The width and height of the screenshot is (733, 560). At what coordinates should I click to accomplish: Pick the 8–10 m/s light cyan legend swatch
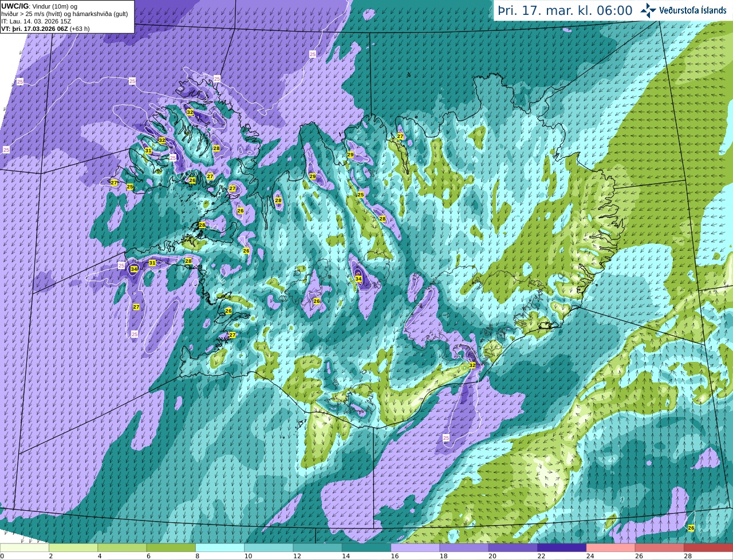coord(220,548)
